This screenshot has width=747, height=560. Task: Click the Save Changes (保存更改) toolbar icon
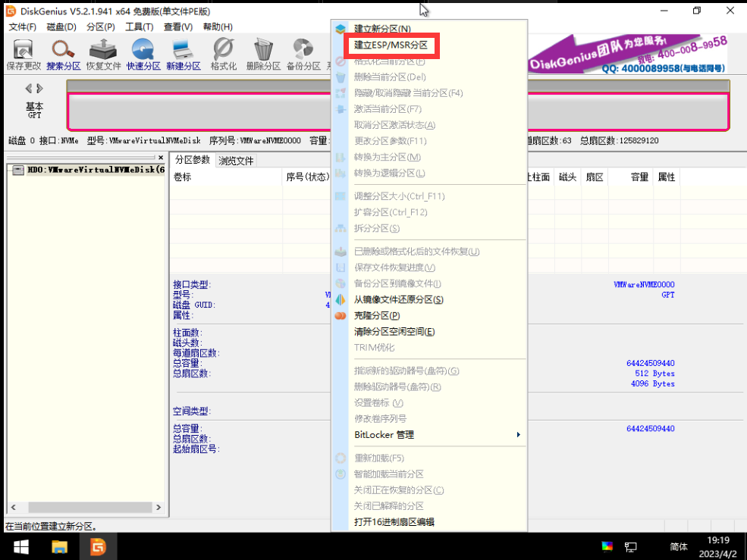(x=24, y=55)
